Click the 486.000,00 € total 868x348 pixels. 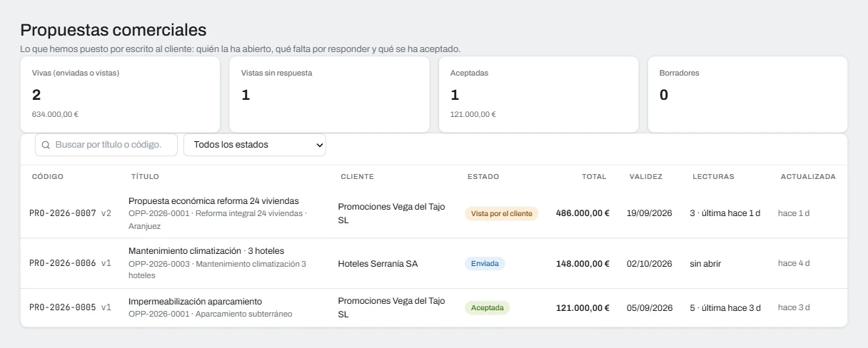pos(582,213)
